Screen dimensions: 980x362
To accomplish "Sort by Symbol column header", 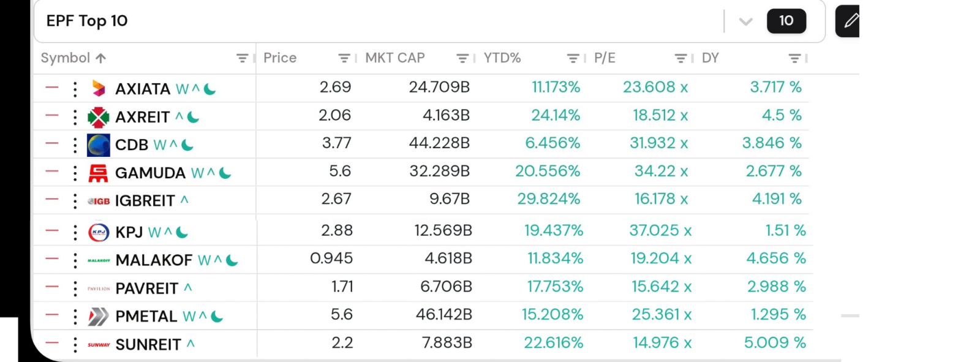I will click(73, 58).
